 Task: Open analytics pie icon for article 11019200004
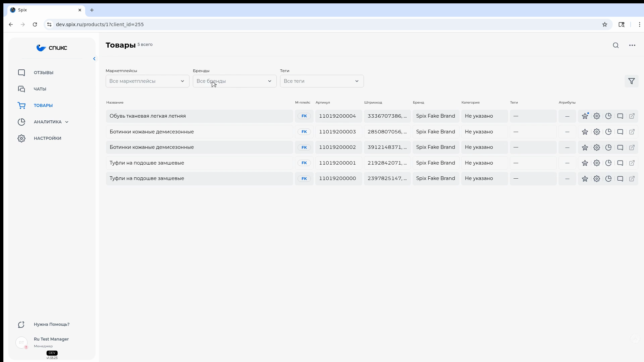(x=608, y=116)
